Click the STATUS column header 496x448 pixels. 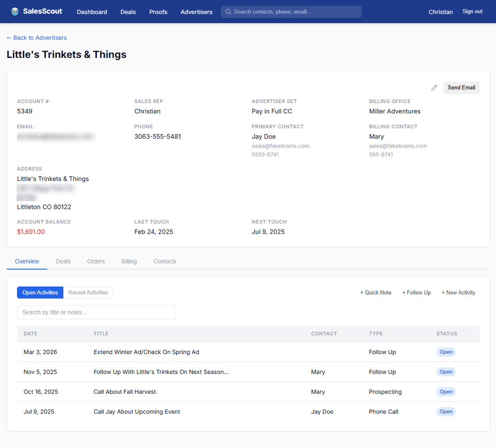tap(447, 334)
